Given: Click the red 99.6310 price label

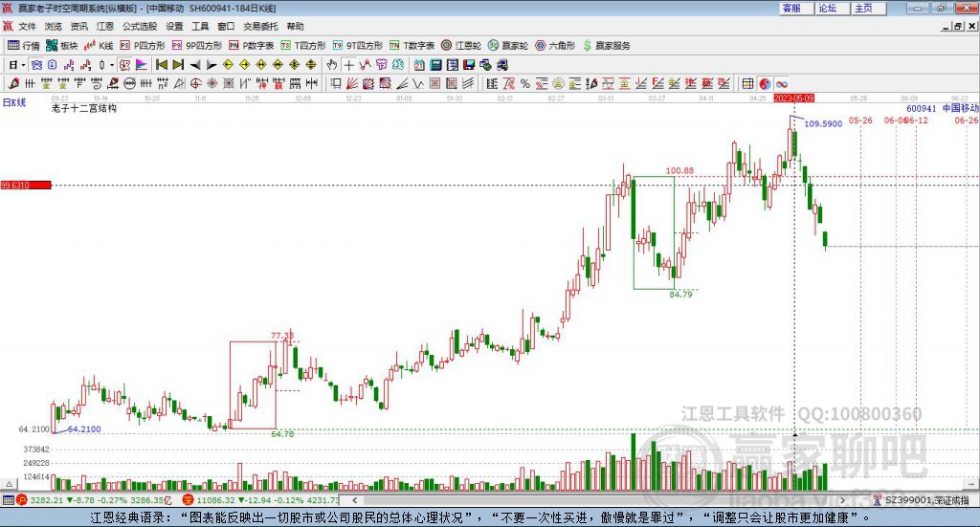Looking at the screenshot, I should tap(26, 185).
